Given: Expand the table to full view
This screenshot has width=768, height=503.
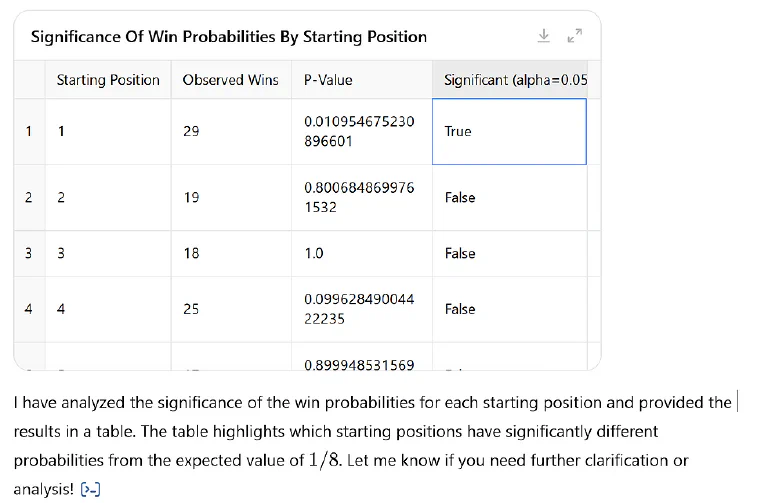Looking at the screenshot, I should click(574, 36).
